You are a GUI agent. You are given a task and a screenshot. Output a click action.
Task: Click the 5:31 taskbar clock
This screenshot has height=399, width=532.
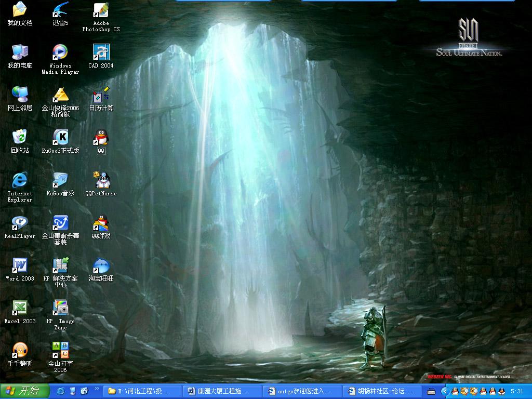tap(517, 392)
